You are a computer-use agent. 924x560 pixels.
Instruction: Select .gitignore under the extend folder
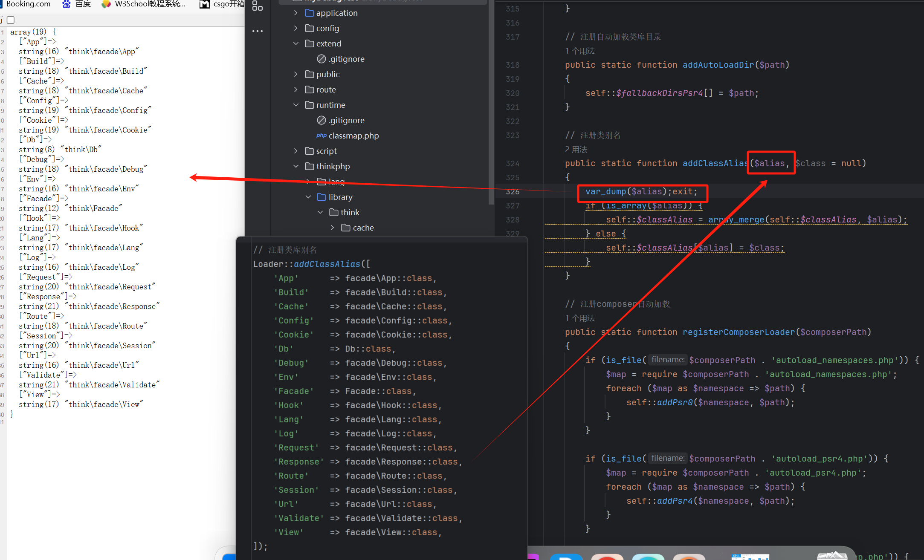(346, 59)
